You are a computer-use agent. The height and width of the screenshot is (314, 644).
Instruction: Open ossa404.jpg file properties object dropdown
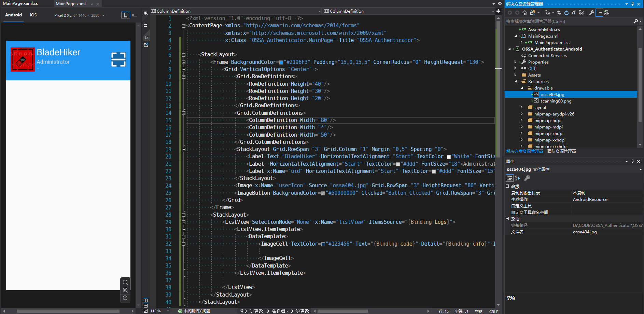(641, 169)
